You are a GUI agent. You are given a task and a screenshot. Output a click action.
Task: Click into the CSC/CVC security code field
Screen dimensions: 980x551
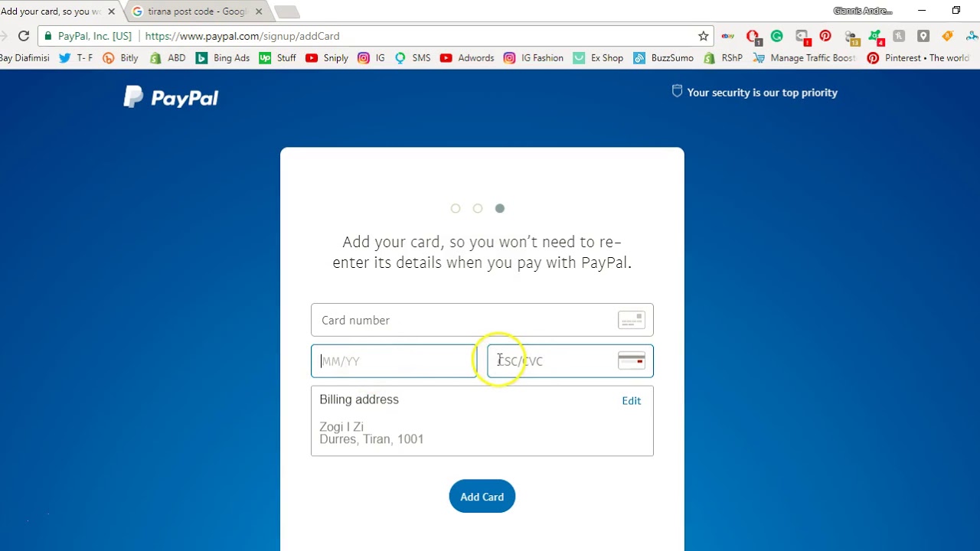[570, 361]
